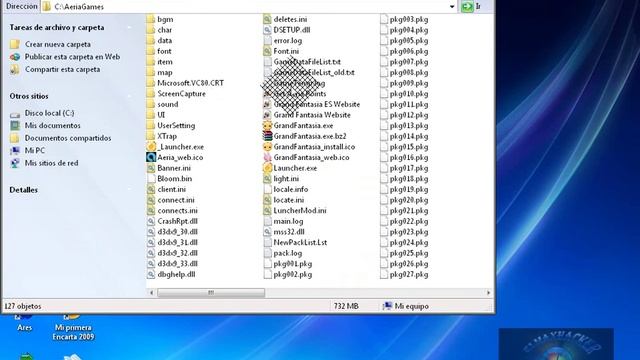640x360 pixels.
Task: Click Publicar esta carpeta en Web
Action: click(72, 57)
